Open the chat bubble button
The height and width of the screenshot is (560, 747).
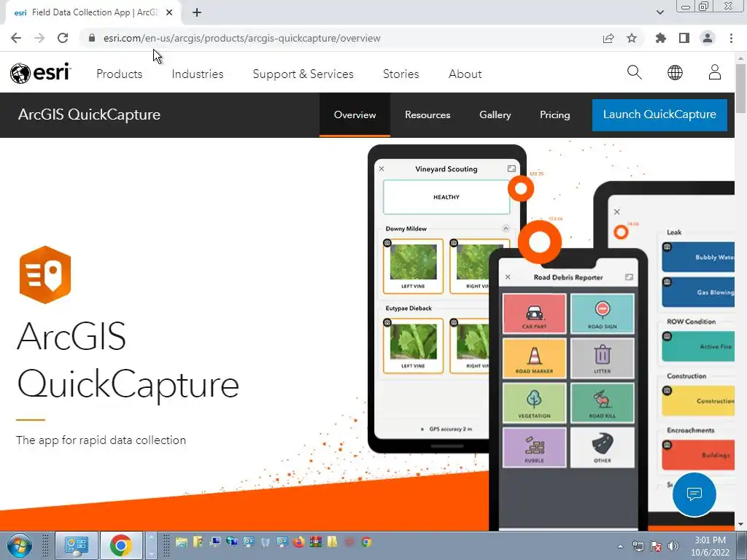(x=694, y=494)
